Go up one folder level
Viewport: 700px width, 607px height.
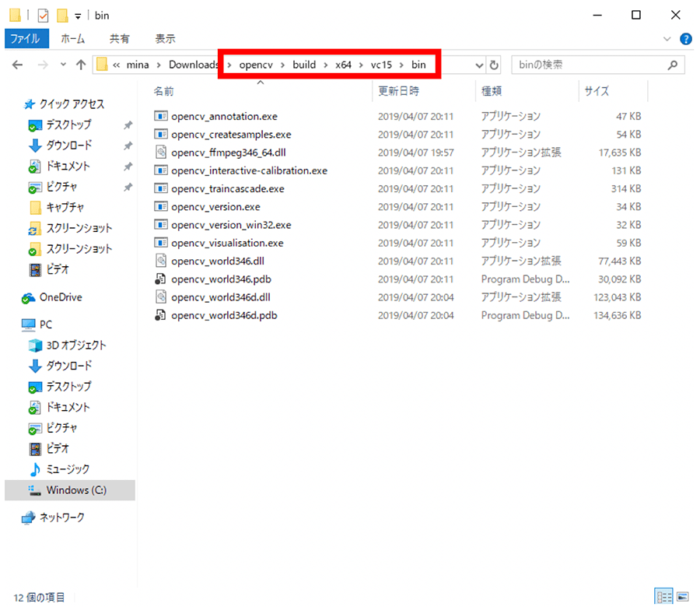[x=81, y=65]
